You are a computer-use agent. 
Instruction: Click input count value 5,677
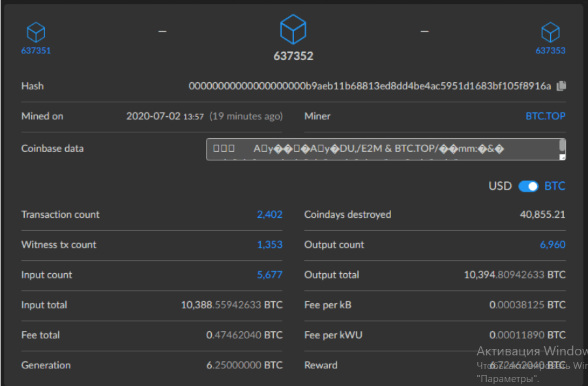[269, 275]
